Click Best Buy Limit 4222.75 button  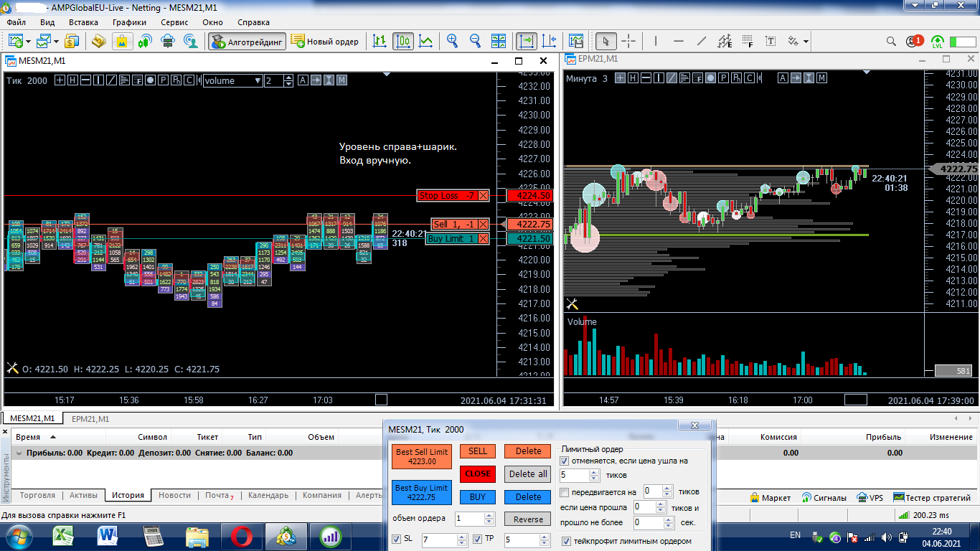pyautogui.click(x=422, y=492)
